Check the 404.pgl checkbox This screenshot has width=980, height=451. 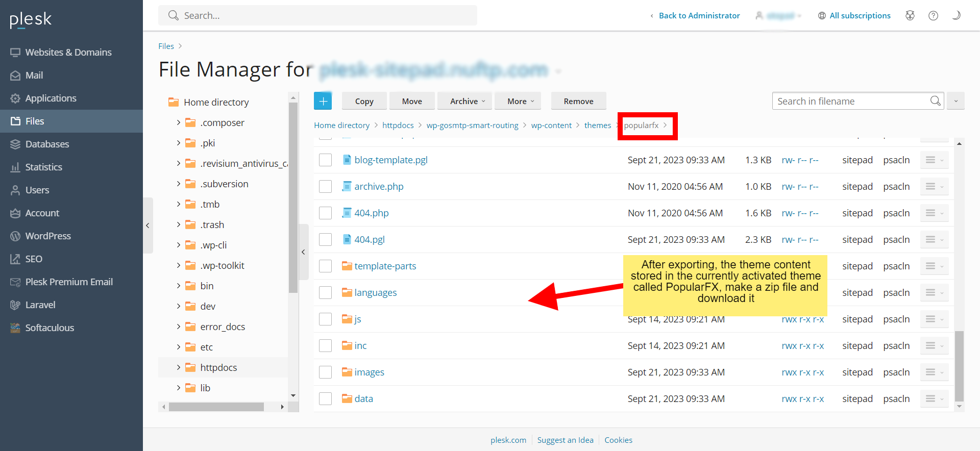tap(325, 240)
